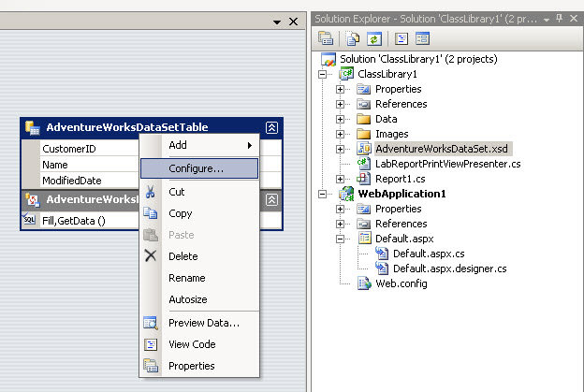584x392 pixels.
Task: Choose Cut from context menu
Action: (199, 192)
